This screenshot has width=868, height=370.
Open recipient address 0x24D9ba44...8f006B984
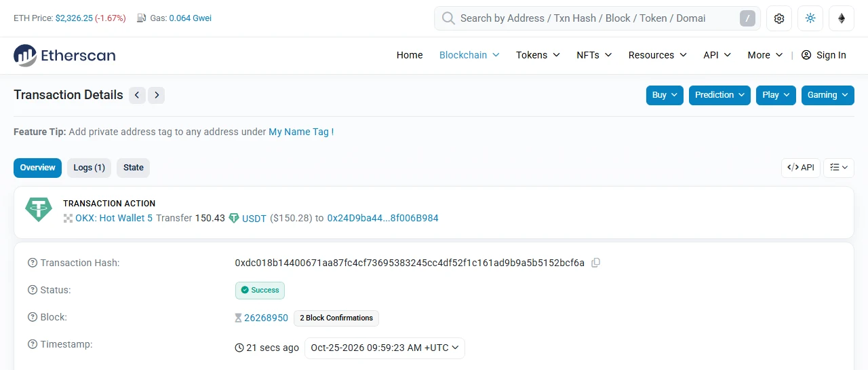click(383, 219)
